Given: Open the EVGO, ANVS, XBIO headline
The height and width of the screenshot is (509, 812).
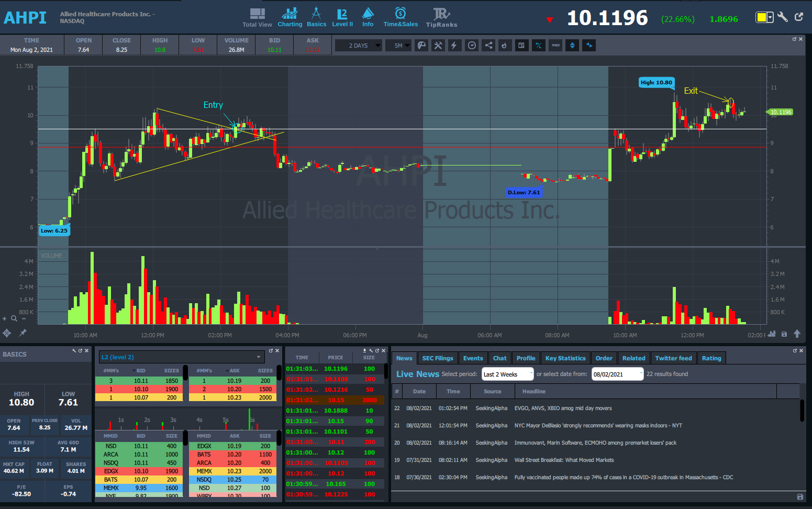Looking at the screenshot, I should pyautogui.click(x=563, y=408).
